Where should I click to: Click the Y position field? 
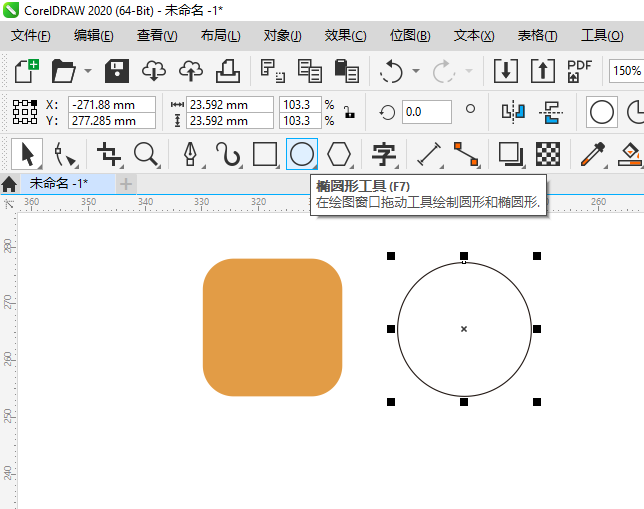point(112,121)
